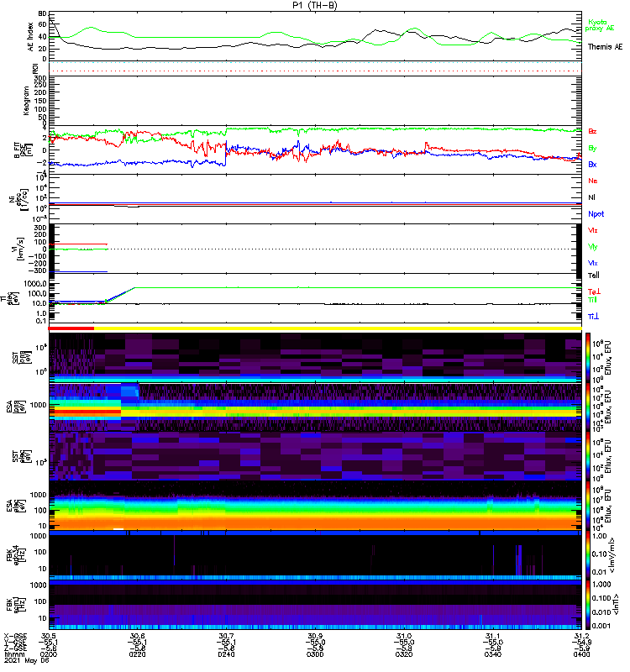The height and width of the screenshot is (672, 630).
Task: Click the red segment of the status bar
Action: 71,328
